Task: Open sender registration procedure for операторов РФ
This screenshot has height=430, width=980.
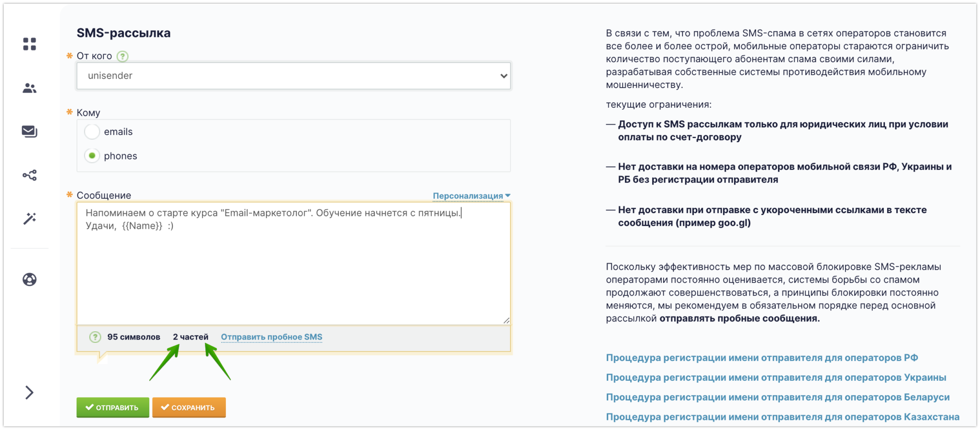Action: click(x=762, y=358)
